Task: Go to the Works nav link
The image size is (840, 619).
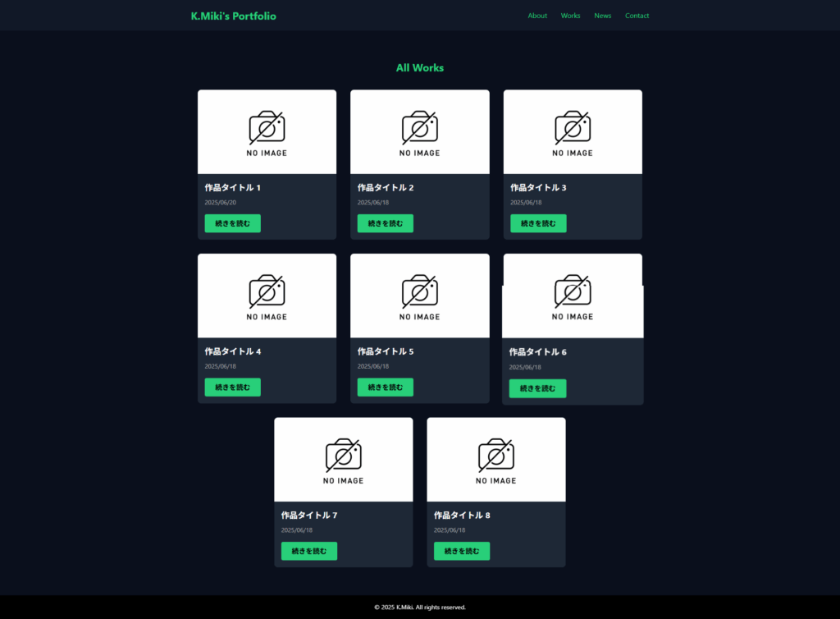Action: [570, 16]
